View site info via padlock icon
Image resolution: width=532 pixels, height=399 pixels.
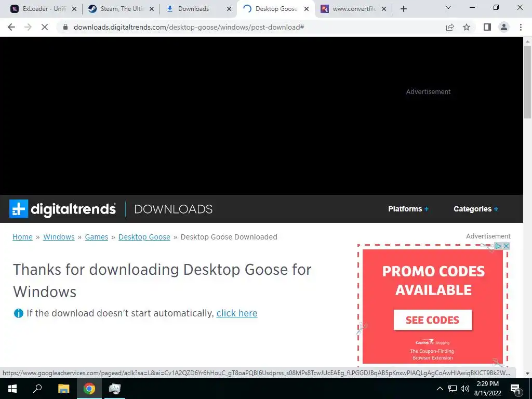(65, 27)
